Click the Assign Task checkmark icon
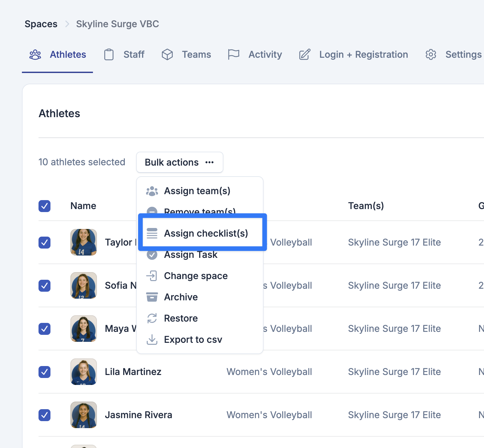The width and height of the screenshot is (484, 448). (152, 255)
